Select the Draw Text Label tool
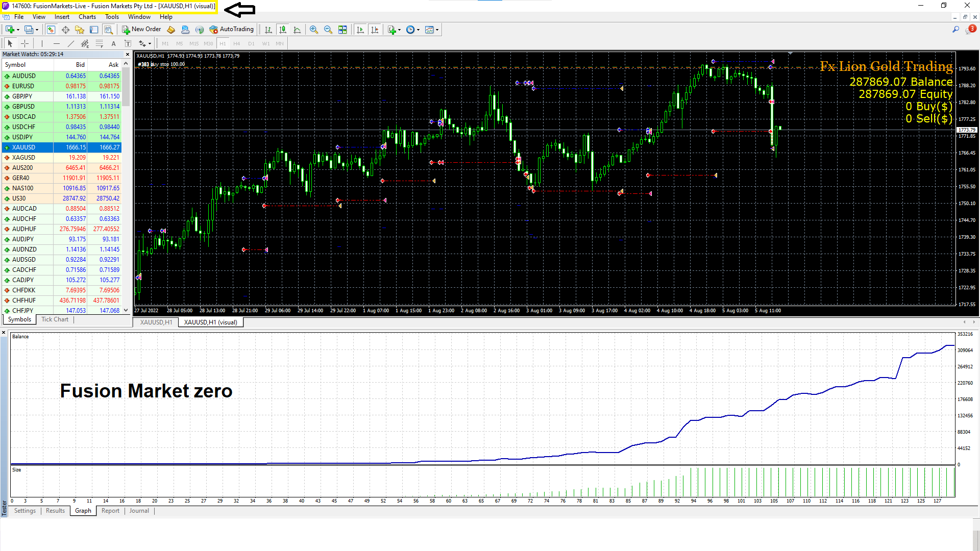Image resolution: width=980 pixels, height=551 pixels. (x=128, y=43)
